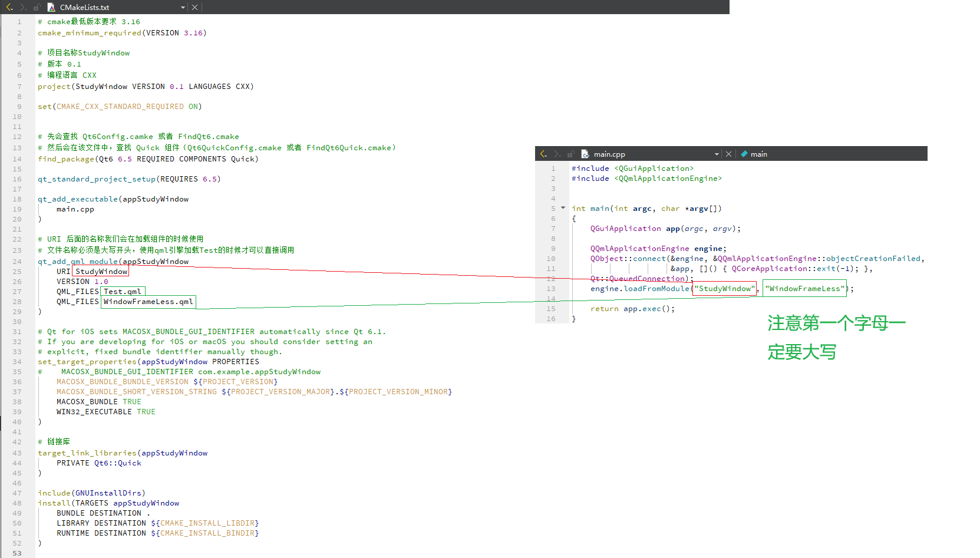The height and width of the screenshot is (558, 980).
Task: Click 'main.cpp' entry on line 19
Action: (75, 209)
